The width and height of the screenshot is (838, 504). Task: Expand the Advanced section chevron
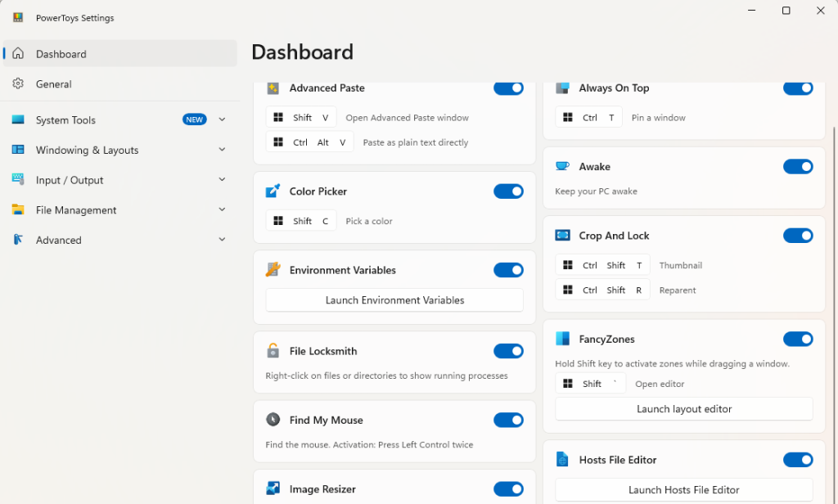pyautogui.click(x=222, y=239)
